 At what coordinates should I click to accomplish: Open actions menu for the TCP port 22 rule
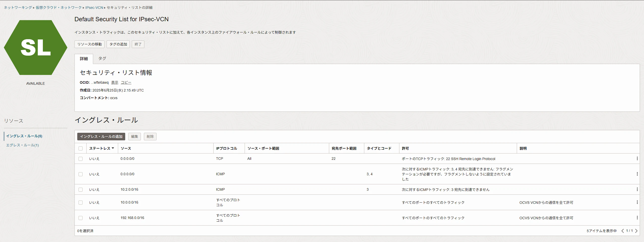(x=637, y=159)
